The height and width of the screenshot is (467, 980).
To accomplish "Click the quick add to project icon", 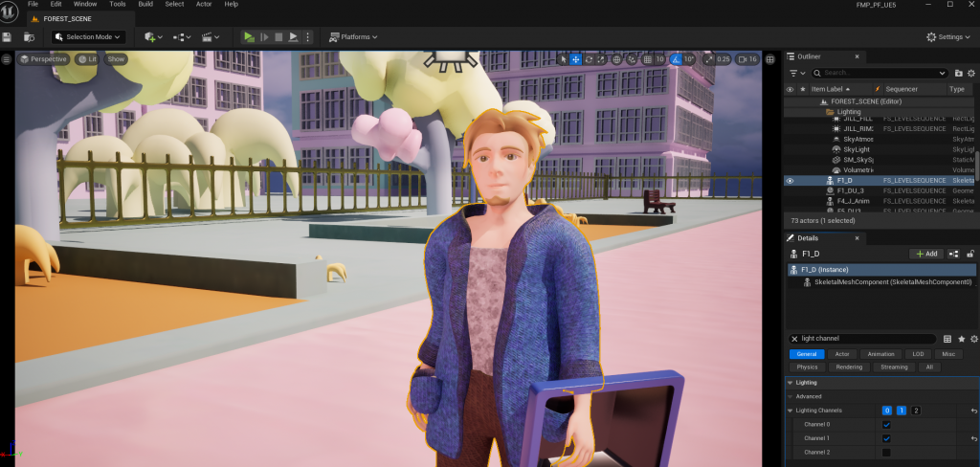I will (153, 36).
